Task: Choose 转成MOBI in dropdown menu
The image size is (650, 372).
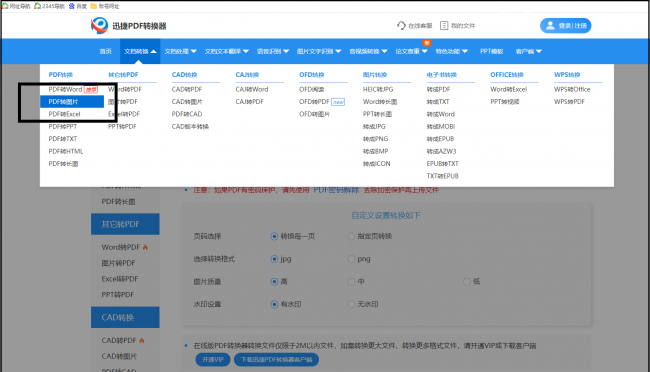Action: point(441,126)
